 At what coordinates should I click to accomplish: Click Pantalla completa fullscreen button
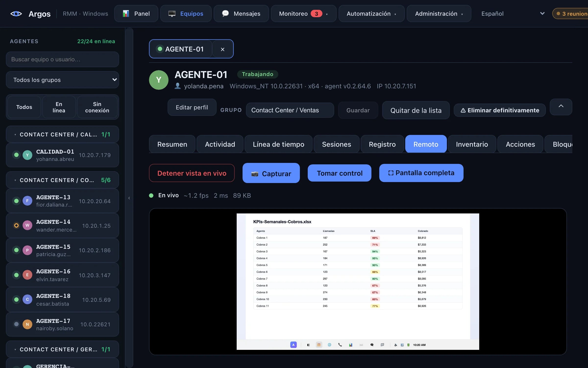pyautogui.click(x=421, y=173)
